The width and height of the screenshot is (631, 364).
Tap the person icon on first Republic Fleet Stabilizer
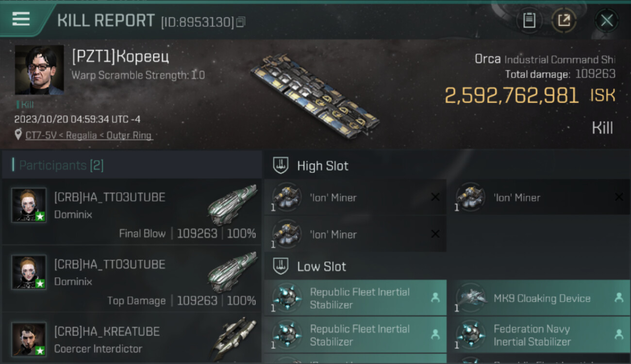tap(435, 298)
